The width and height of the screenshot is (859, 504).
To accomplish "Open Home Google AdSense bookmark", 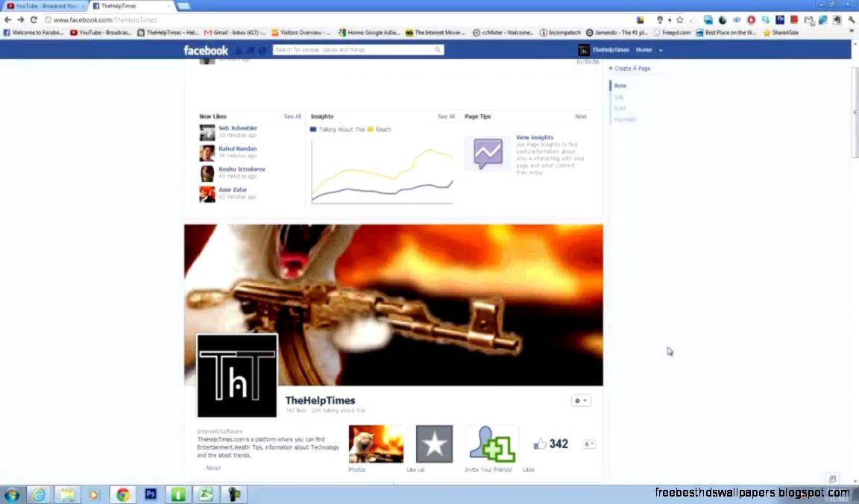I will (368, 33).
